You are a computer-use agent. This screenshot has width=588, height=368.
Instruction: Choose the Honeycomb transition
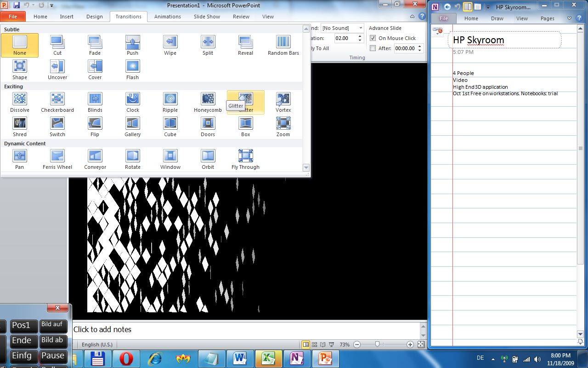tap(208, 99)
